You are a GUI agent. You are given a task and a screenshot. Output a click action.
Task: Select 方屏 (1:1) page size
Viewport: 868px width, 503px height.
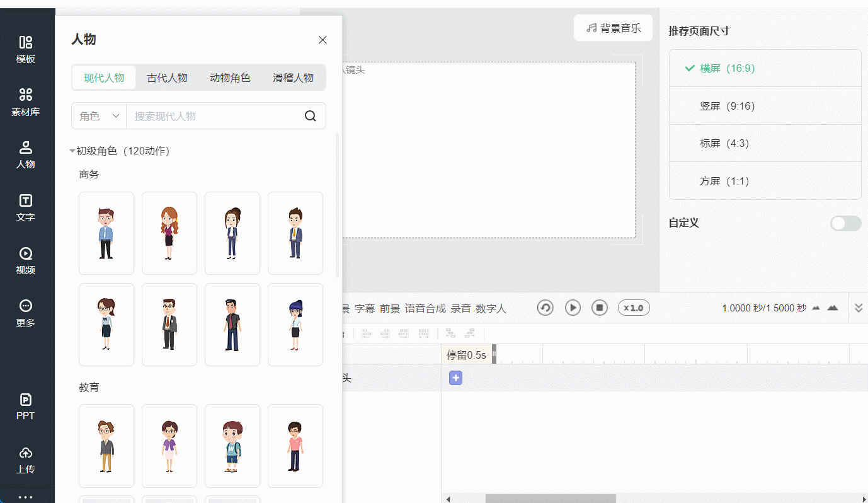point(765,181)
